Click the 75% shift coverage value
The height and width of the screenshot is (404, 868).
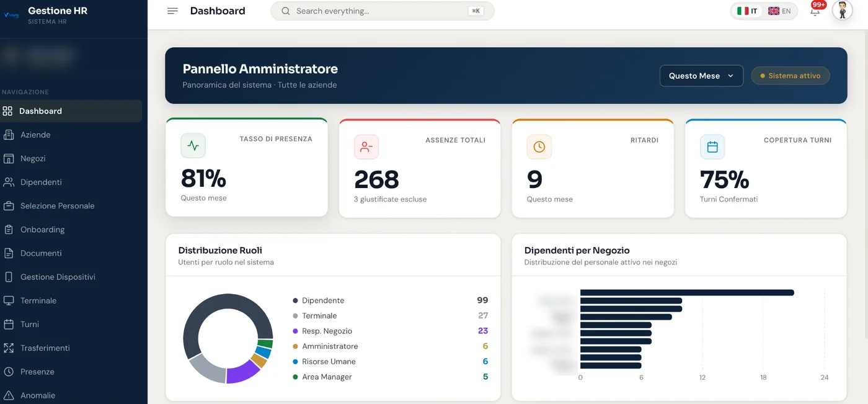[725, 180]
